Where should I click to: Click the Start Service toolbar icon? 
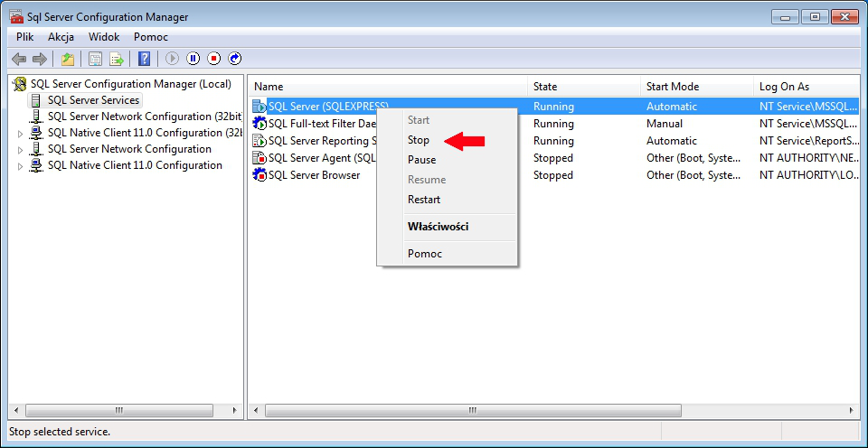pyautogui.click(x=172, y=58)
